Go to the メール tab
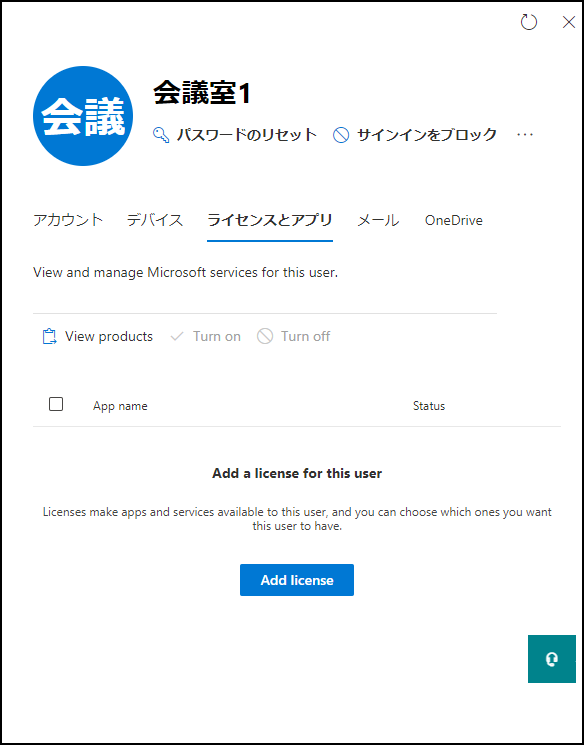 point(378,220)
